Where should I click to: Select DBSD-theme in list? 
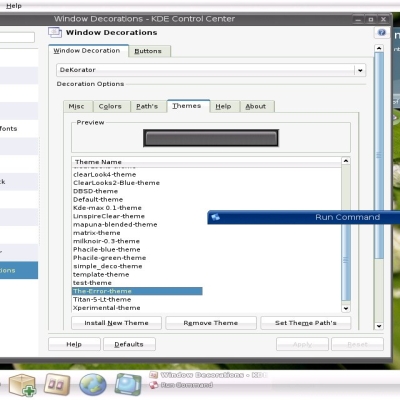(x=95, y=191)
